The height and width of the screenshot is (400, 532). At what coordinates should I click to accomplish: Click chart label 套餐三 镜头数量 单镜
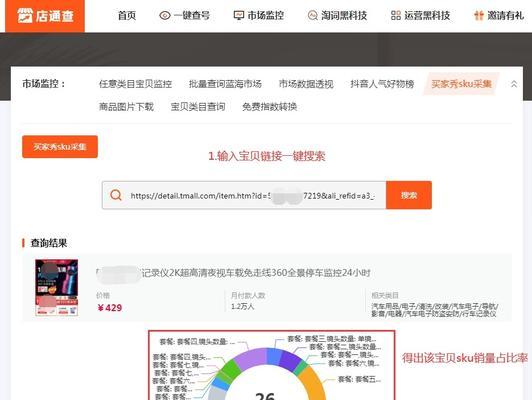332,339
